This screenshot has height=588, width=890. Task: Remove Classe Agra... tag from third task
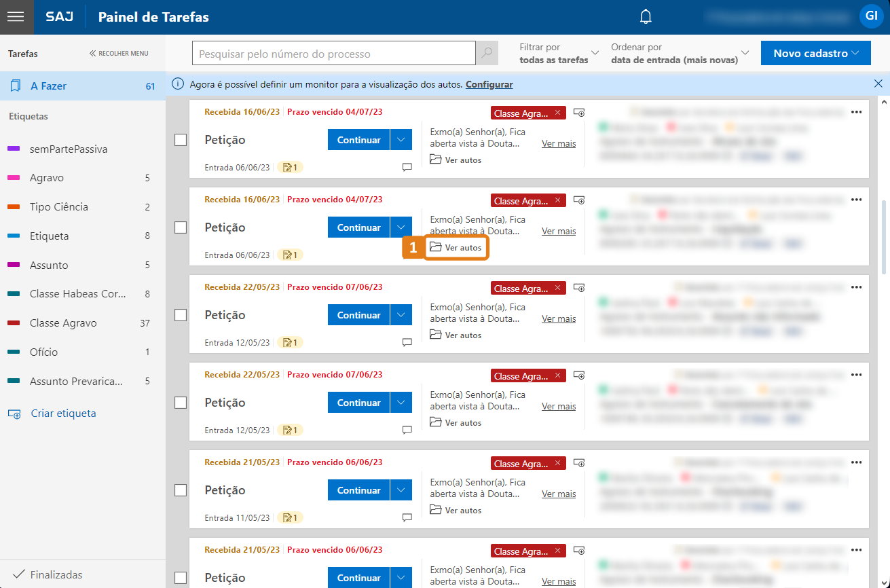coord(557,288)
